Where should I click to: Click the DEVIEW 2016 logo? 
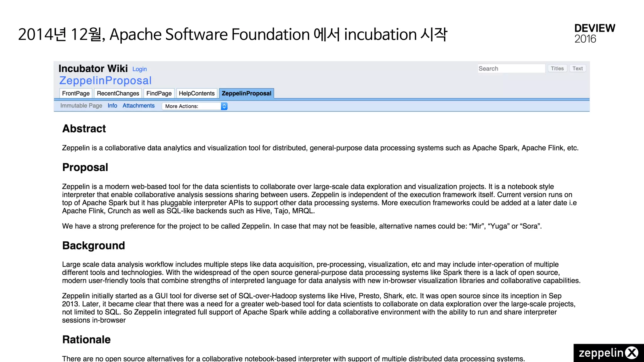point(595,33)
